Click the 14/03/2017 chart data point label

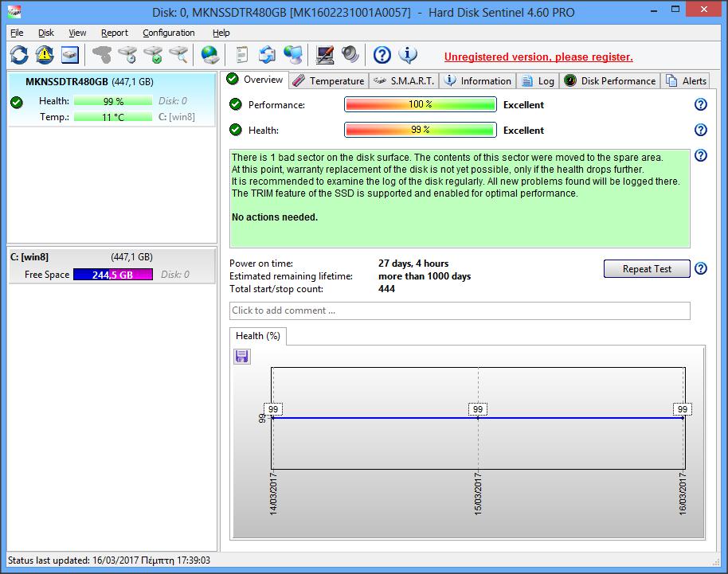point(273,409)
